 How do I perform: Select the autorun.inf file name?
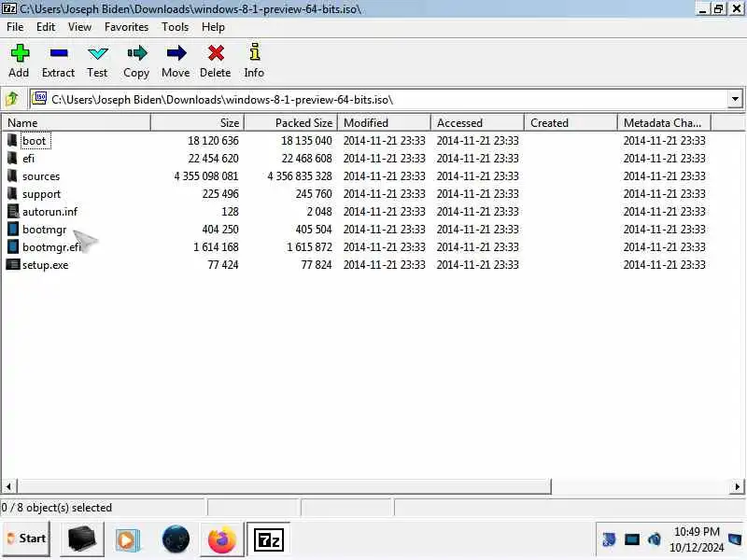click(x=49, y=212)
